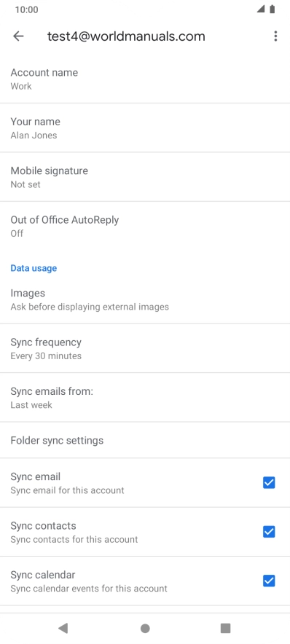This screenshot has width=290, height=644.
Task: Open the three-dot overflow menu
Action: (275, 36)
